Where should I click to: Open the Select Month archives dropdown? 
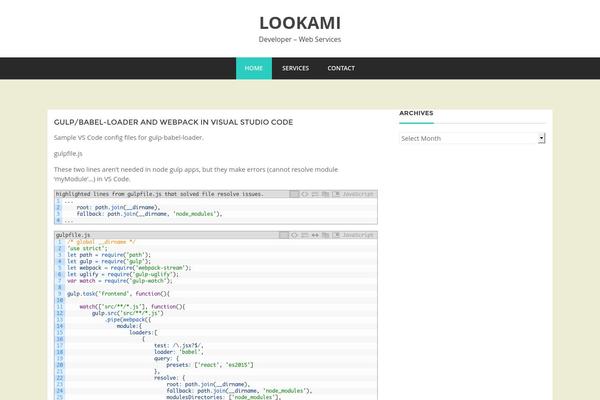[x=472, y=138]
